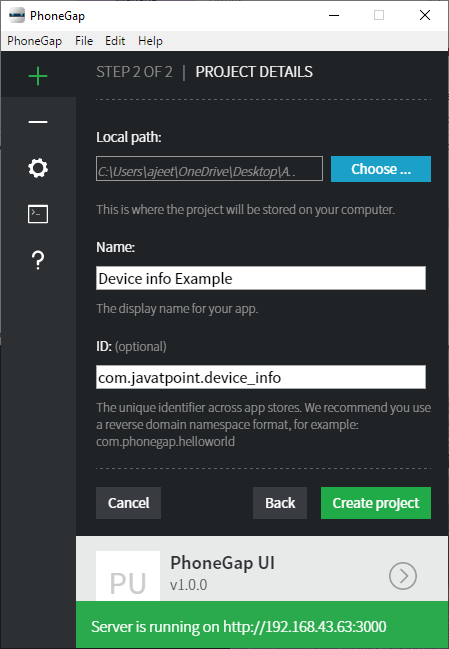The height and width of the screenshot is (649, 449).
Task: Open the PhoneGap menu
Action: 35,41
